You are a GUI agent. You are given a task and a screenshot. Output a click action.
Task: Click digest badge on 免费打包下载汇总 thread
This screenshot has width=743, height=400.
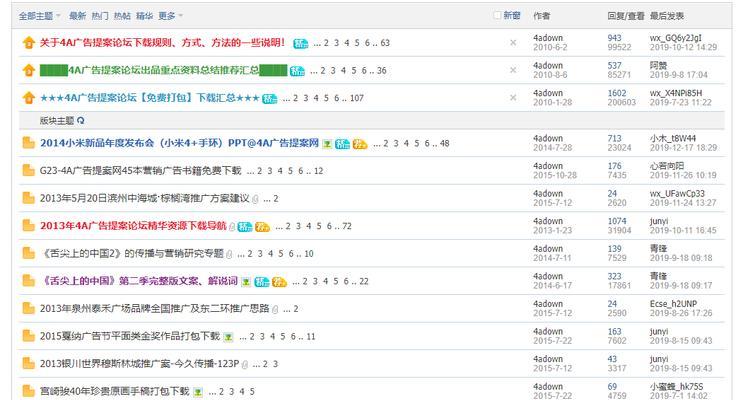point(270,98)
